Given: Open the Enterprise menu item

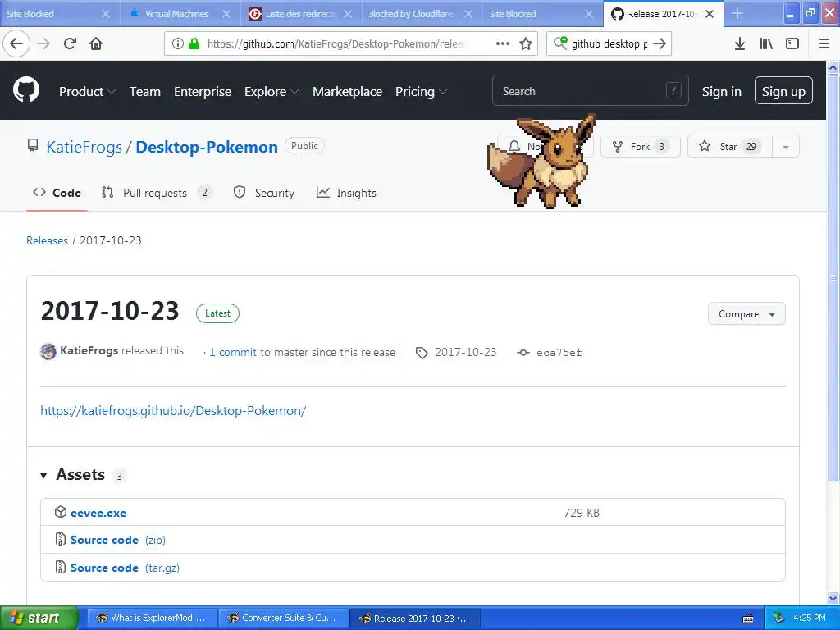Looking at the screenshot, I should pyautogui.click(x=203, y=92).
